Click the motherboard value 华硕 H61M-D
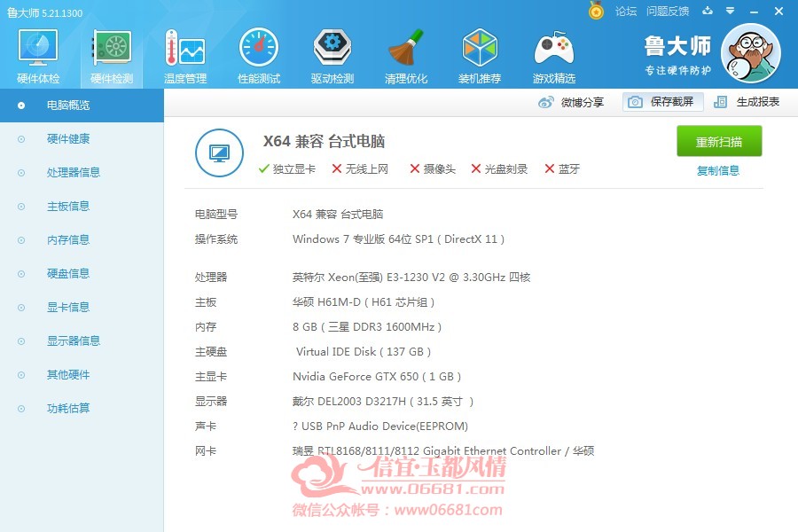The width and height of the screenshot is (798, 532). (364, 302)
